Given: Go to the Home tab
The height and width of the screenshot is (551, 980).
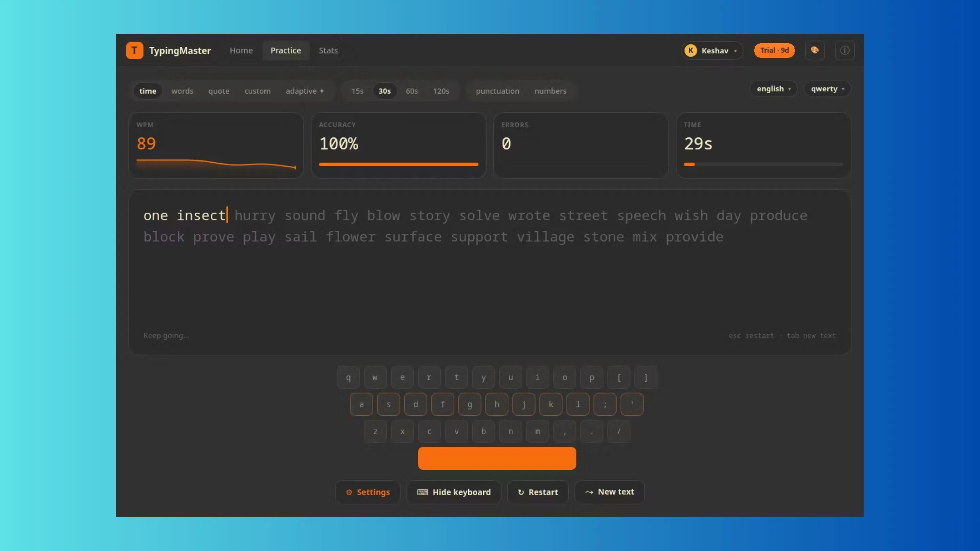Looking at the screenshot, I should coord(241,51).
